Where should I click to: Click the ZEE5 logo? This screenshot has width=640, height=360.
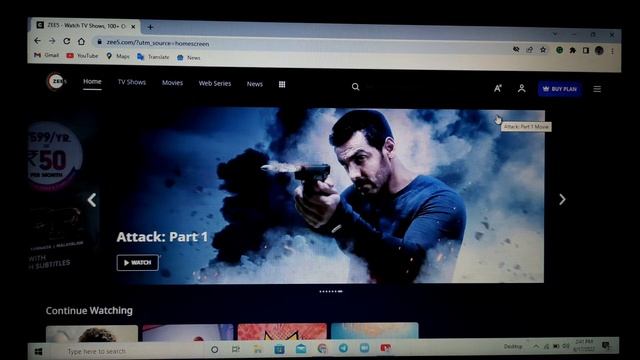pos(56,81)
